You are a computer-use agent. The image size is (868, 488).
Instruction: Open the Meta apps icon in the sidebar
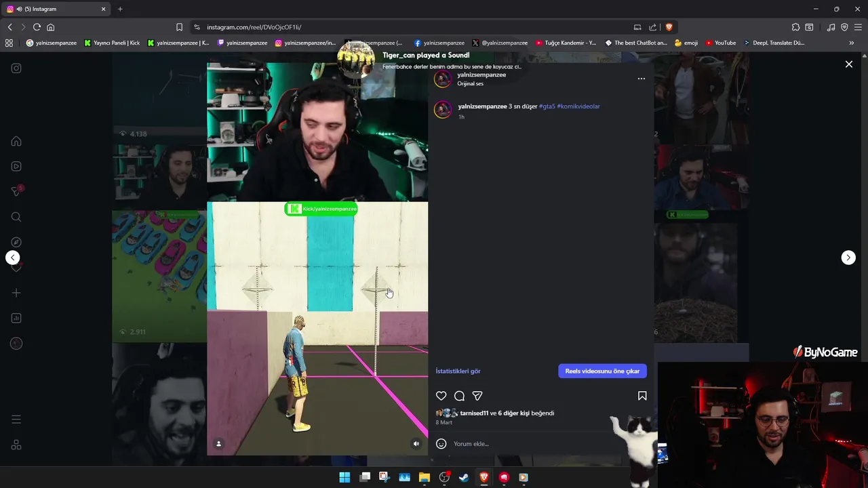[x=16, y=445]
